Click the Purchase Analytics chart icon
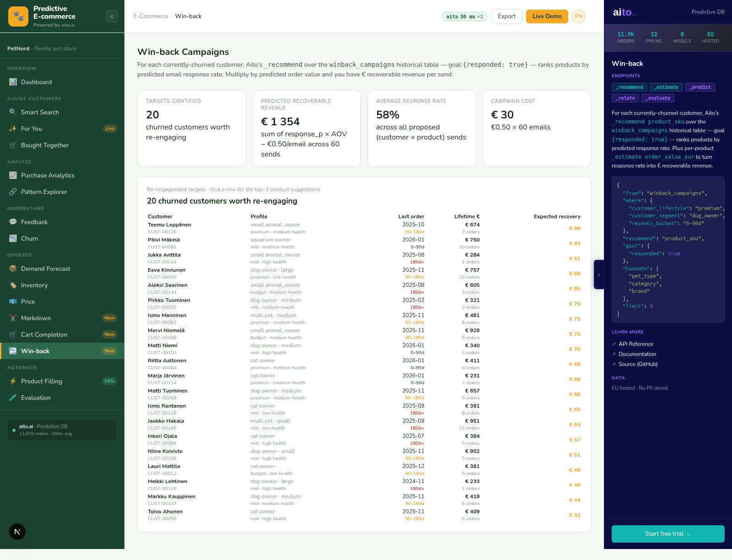 (13, 175)
